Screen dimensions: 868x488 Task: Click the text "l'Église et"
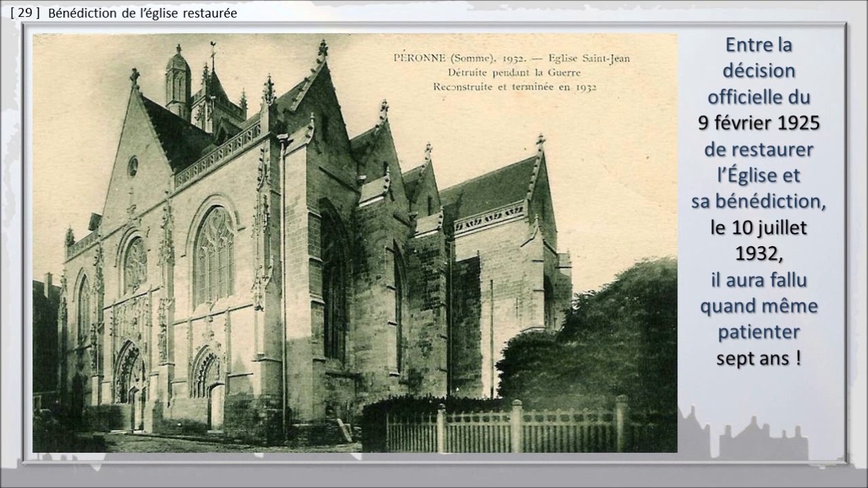point(759,176)
